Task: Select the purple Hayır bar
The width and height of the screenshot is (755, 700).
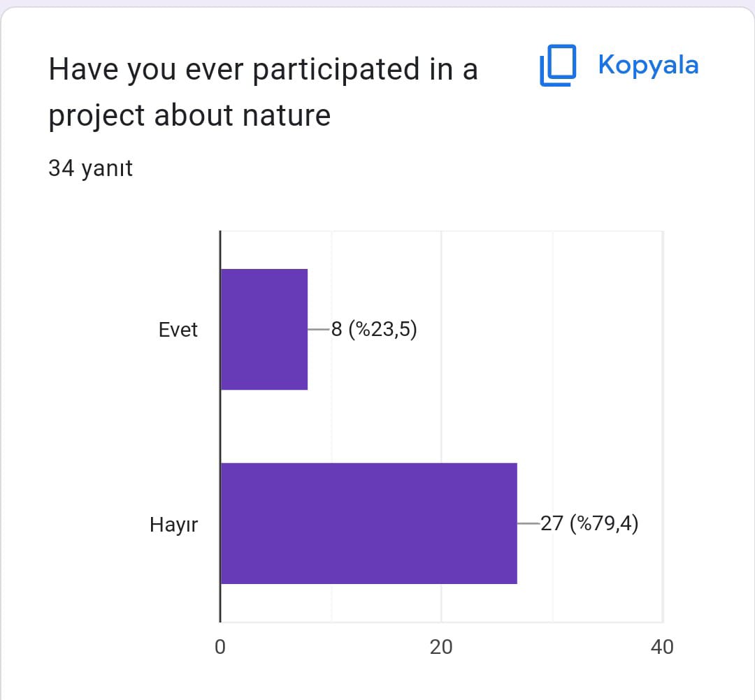Action: (x=368, y=523)
